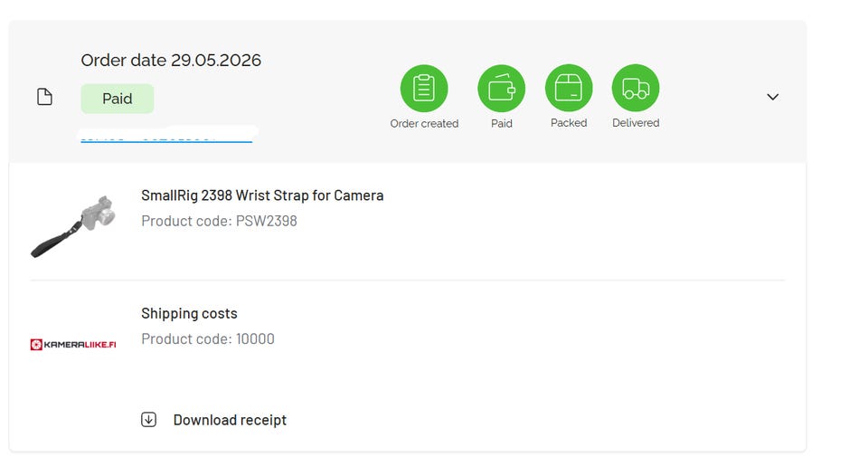Click the Packed step label

(x=569, y=123)
